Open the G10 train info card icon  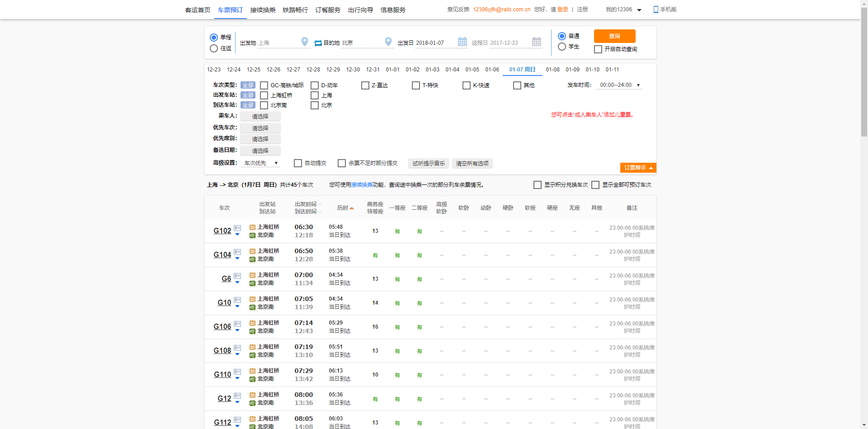(237, 300)
